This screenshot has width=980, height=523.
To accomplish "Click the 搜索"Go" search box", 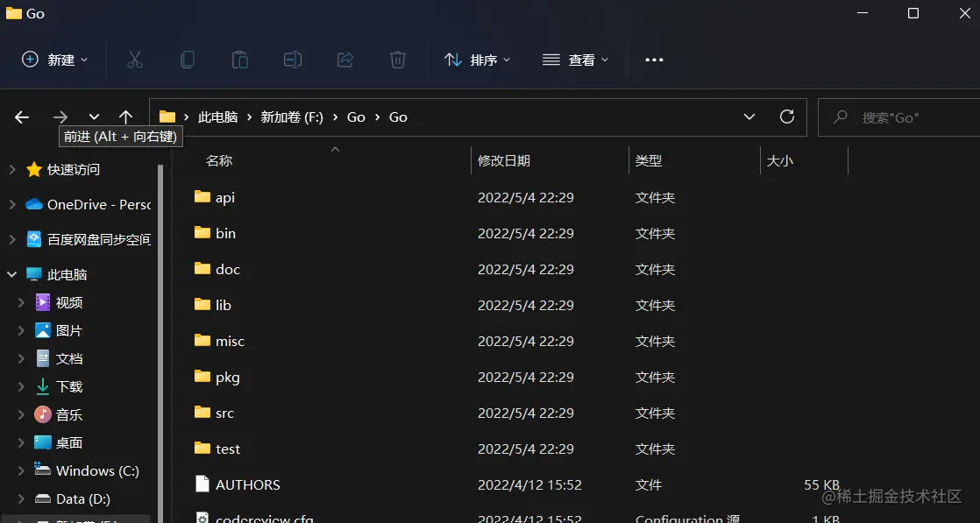I will (x=898, y=117).
